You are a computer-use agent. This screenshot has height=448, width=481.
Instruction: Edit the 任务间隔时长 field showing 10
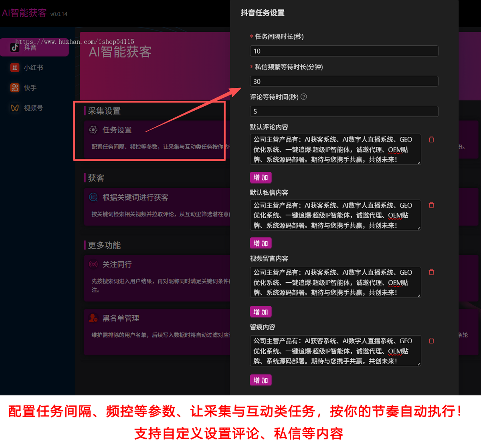[344, 51]
